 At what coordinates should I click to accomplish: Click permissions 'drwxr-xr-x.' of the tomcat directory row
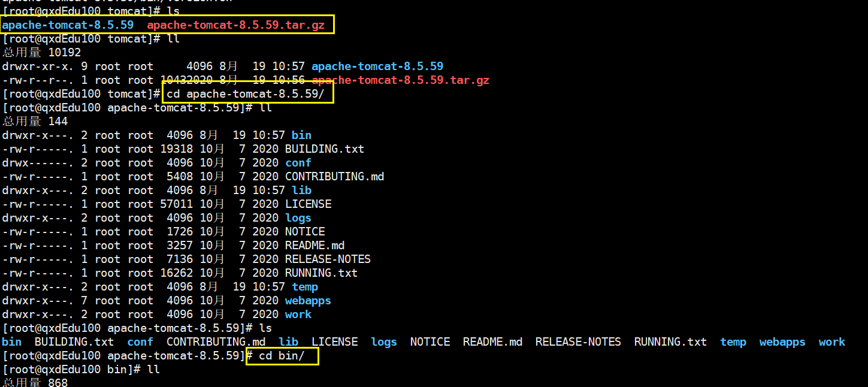pos(38,66)
